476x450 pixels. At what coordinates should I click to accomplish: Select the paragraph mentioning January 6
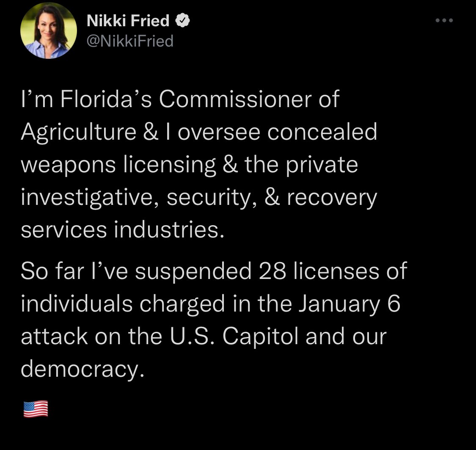pos(212,303)
